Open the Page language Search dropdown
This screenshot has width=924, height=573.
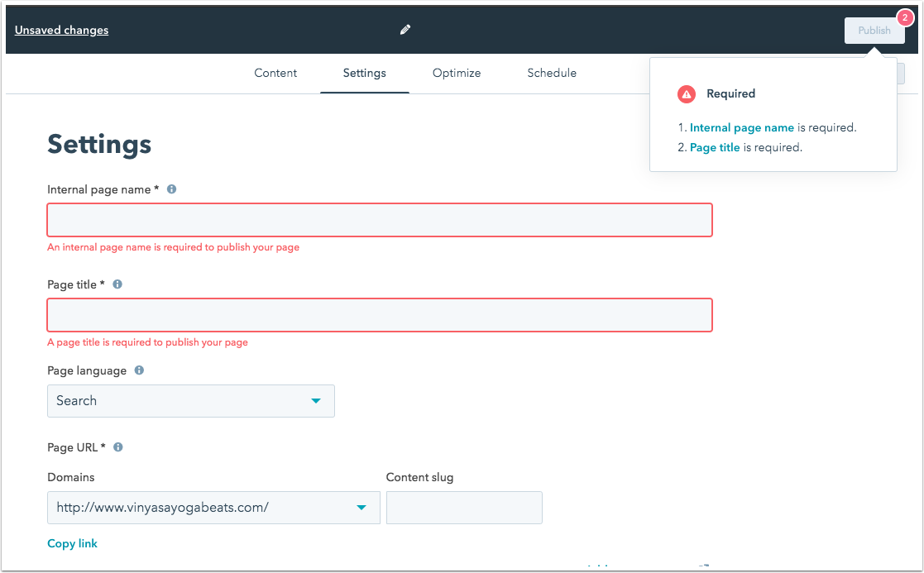pos(191,401)
